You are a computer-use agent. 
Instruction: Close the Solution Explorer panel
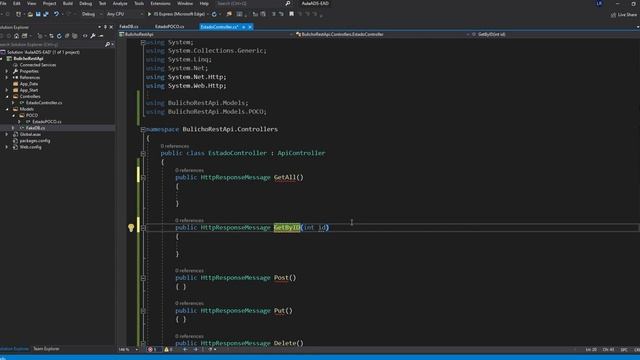coord(111,27)
